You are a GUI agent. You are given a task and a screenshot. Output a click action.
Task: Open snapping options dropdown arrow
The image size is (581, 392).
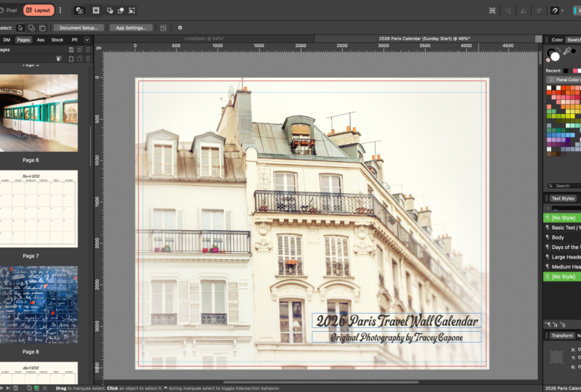click(562, 11)
